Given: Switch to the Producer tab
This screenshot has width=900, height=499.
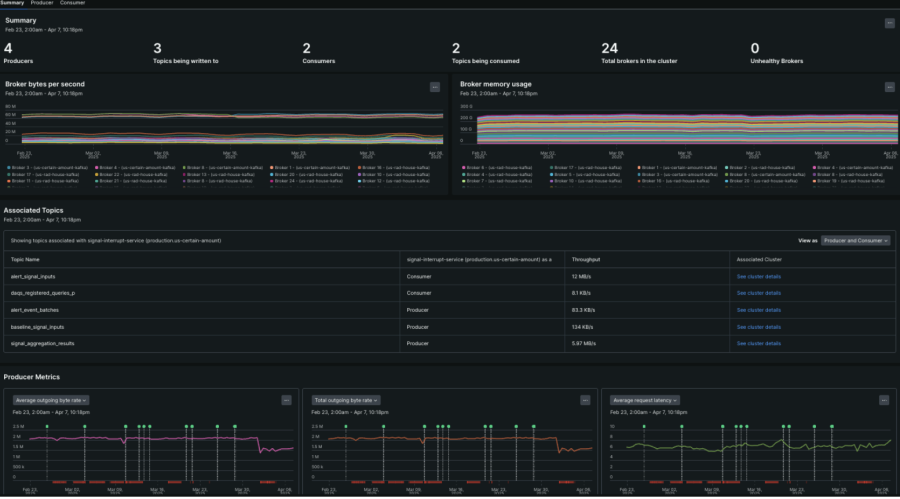Looking at the screenshot, I should pyautogui.click(x=42, y=3).
